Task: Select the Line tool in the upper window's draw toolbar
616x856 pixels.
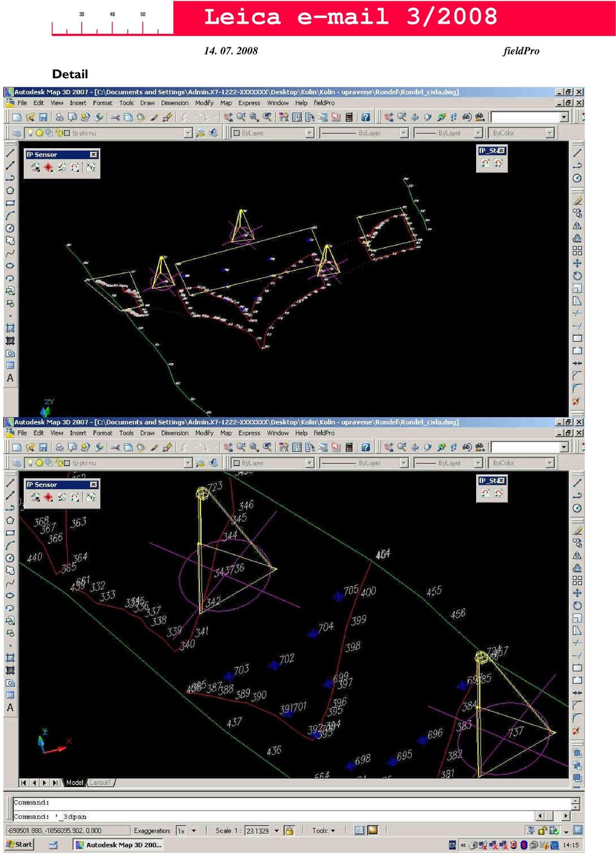Action: pos(10,153)
